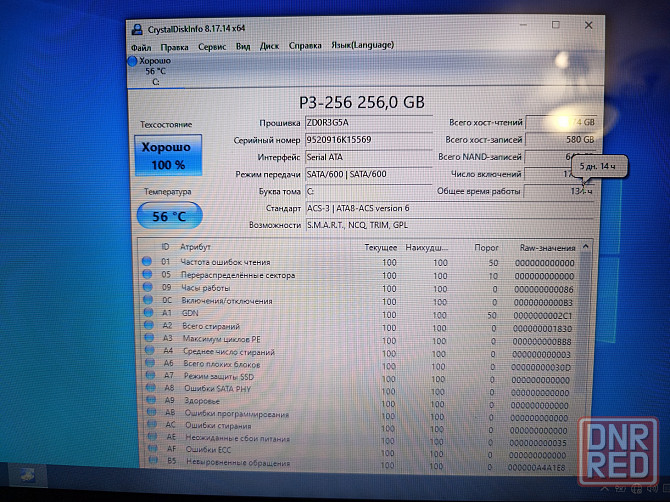Open the Язык(Language) menu
Viewport: 670px width, 502px height.
click(x=362, y=45)
